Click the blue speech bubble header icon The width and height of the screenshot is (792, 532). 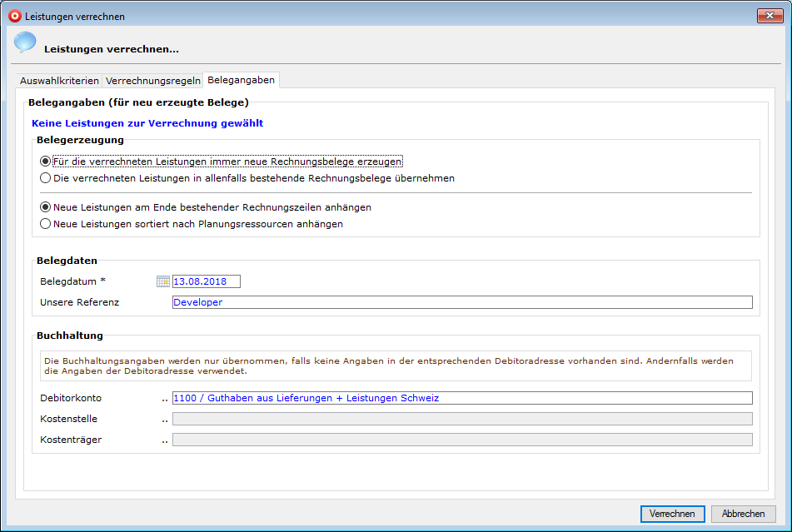[x=25, y=43]
